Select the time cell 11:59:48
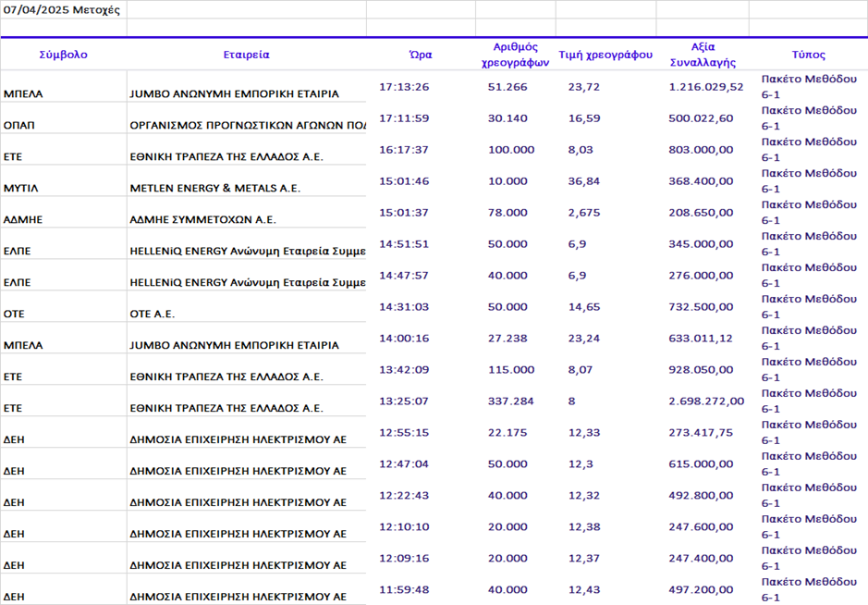 point(404,590)
